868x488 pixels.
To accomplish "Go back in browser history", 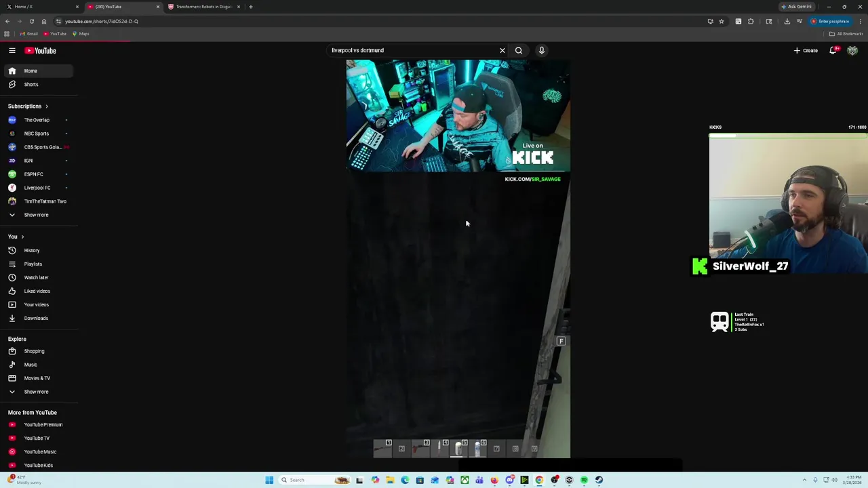I will point(7,21).
